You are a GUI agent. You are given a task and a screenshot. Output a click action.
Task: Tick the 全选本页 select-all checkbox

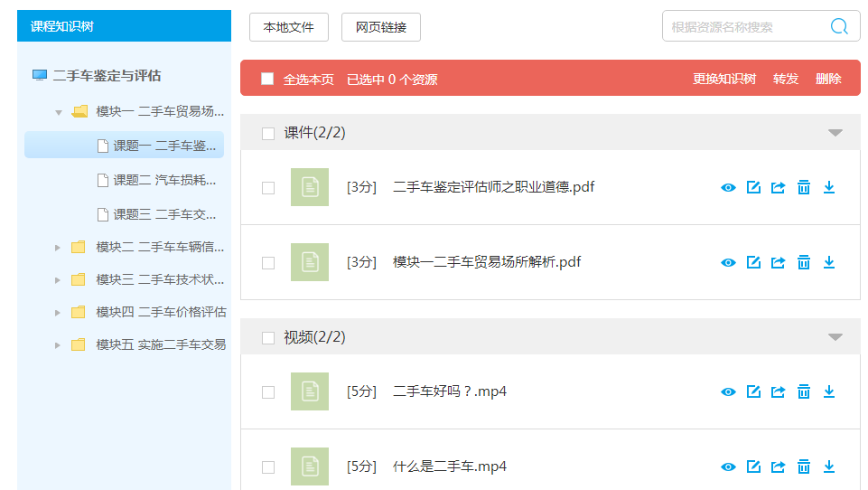coord(267,79)
